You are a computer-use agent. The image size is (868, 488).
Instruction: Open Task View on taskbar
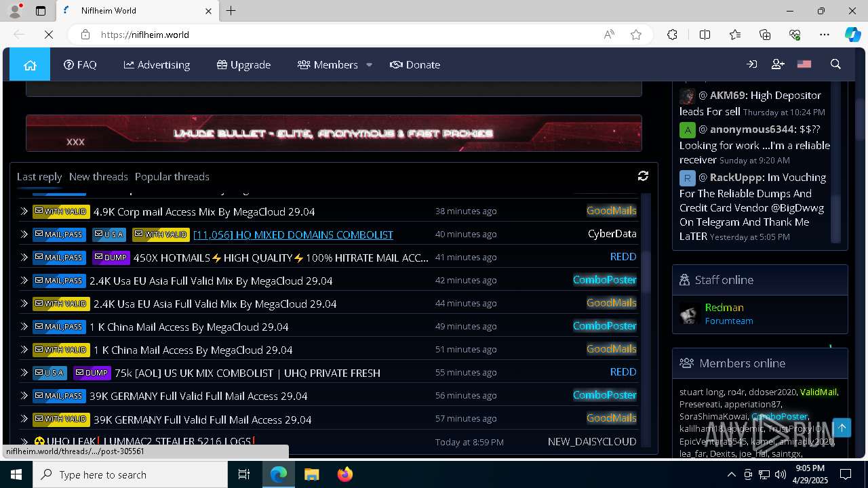[244, 474]
